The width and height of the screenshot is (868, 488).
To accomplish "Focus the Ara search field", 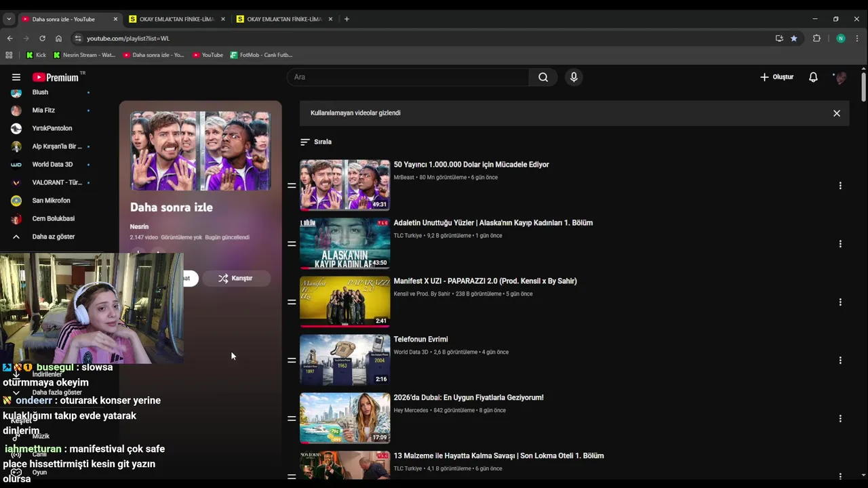I will pyautogui.click(x=408, y=77).
